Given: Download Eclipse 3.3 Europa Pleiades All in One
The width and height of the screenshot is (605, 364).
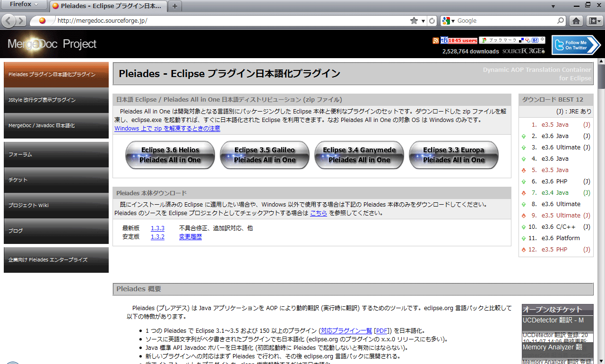Looking at the screenshot, I should point(454,155).
